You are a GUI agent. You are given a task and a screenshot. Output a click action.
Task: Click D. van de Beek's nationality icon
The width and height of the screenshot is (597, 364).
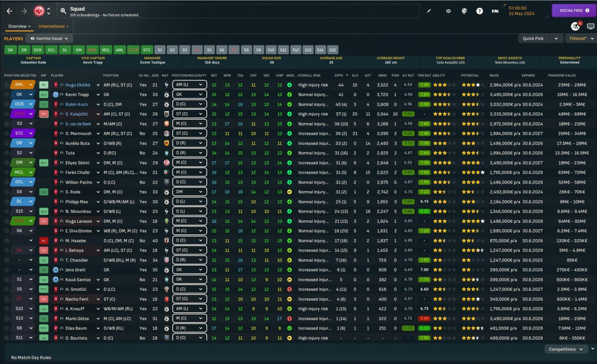[166, 124]
